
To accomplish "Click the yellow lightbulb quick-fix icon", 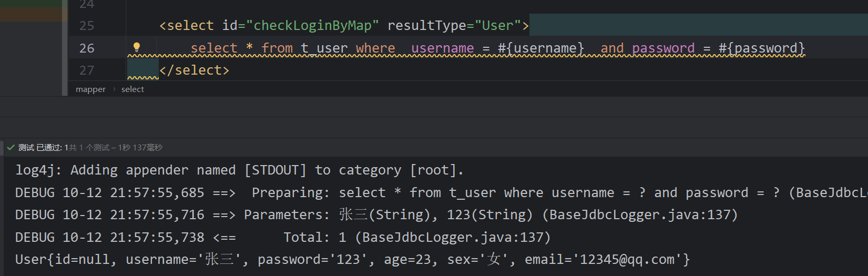I will (137, 47).
